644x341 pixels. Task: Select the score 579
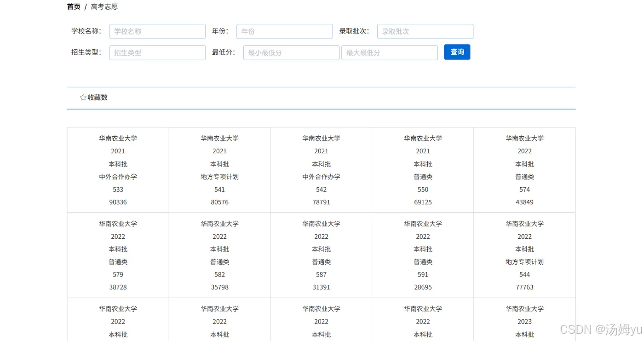click(118, 275)
